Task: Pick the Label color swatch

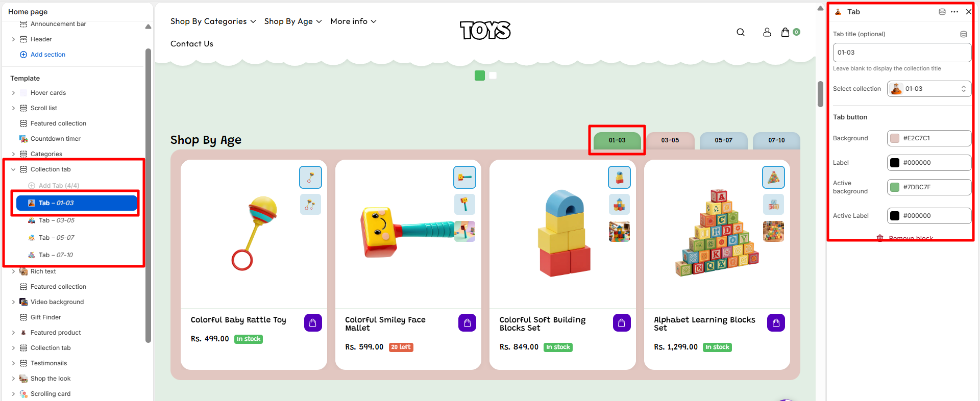Action: (895, 163)
